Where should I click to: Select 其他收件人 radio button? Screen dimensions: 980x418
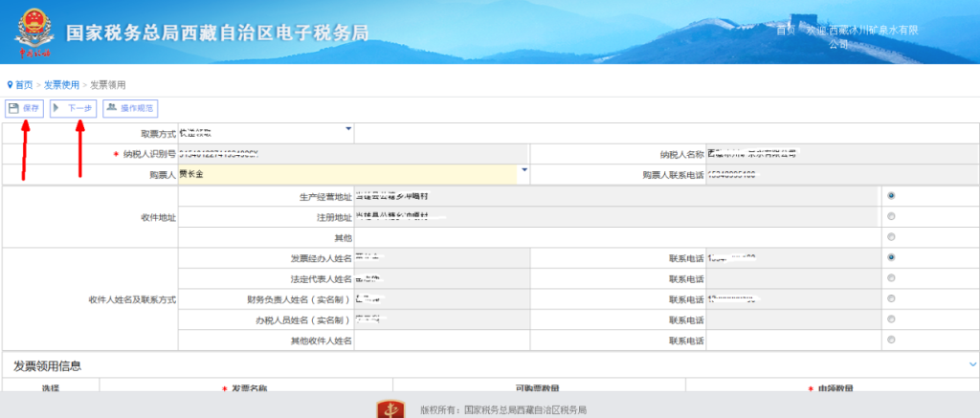(892, 340)
